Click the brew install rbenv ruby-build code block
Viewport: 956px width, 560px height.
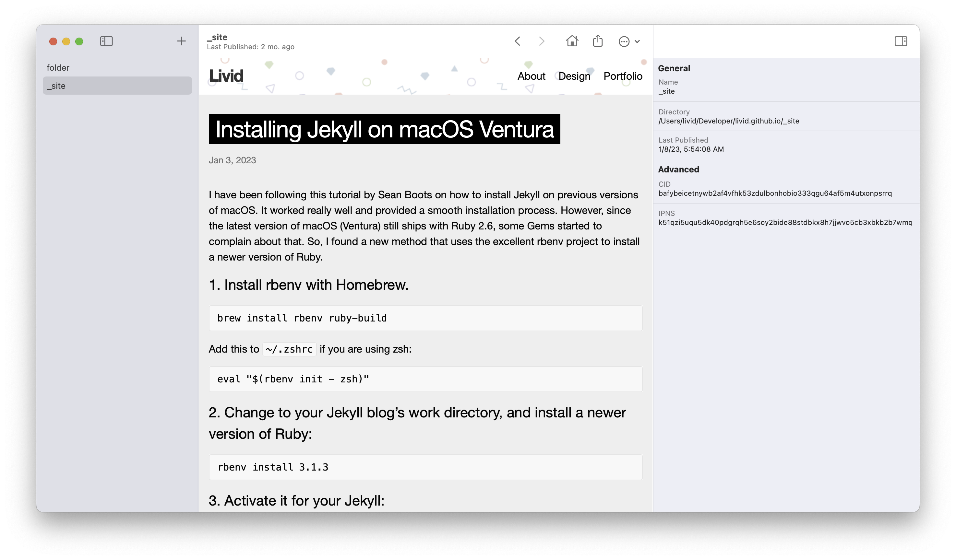425,318
